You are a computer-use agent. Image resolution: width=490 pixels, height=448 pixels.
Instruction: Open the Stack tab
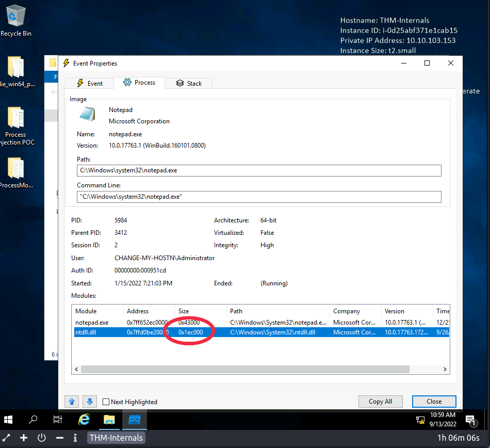click(x=188, y=83)
